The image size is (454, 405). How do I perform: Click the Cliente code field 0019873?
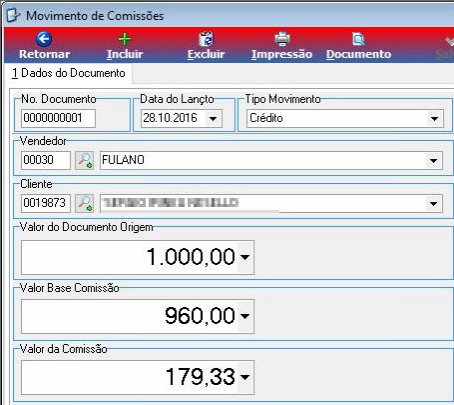(46, 203)
